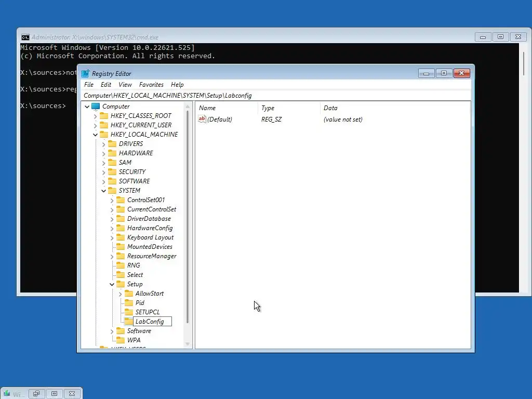Select the AllowStart key label
This screenshot has width=532, height=399.
click(x=149, y=294)
